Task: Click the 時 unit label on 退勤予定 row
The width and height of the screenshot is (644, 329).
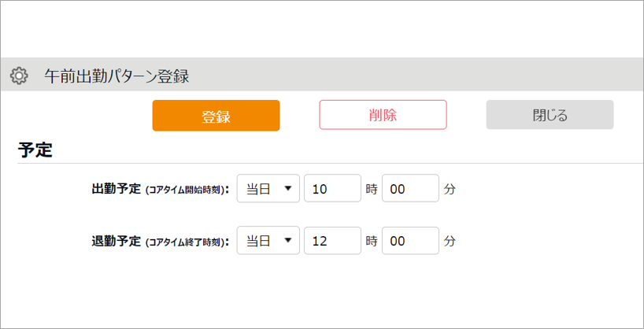Action: pos(372,242)
